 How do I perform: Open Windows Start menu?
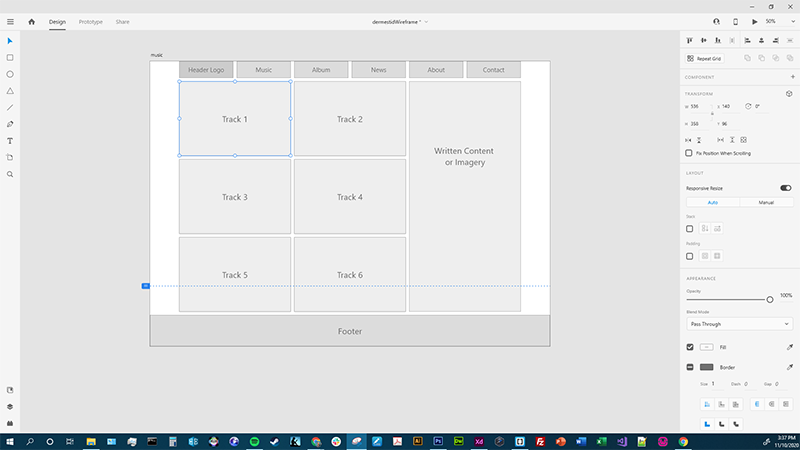tap(10, 441)
